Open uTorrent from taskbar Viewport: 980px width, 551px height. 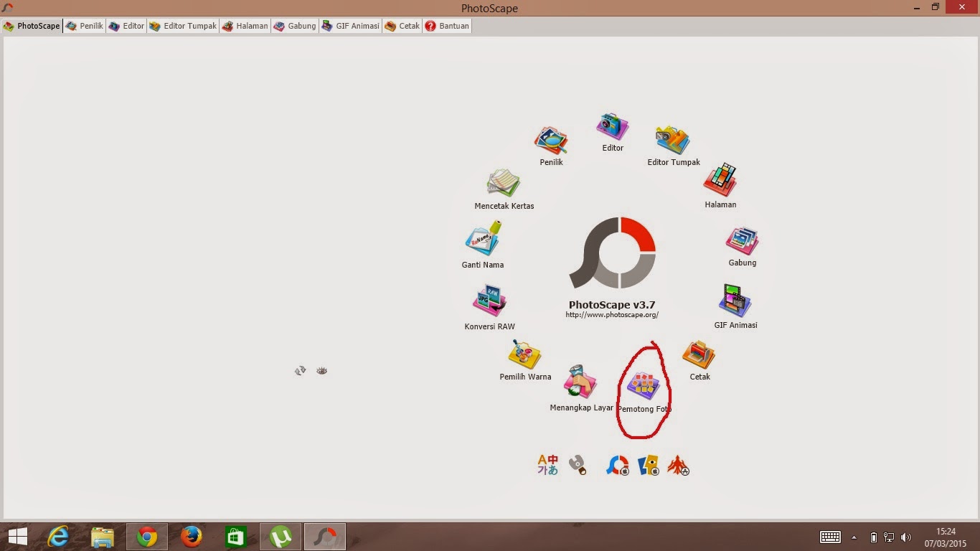point(281,537)
